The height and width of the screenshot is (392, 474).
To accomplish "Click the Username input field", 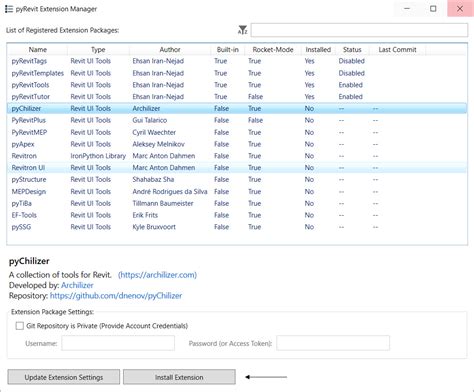I will click(x=118, y=343).
